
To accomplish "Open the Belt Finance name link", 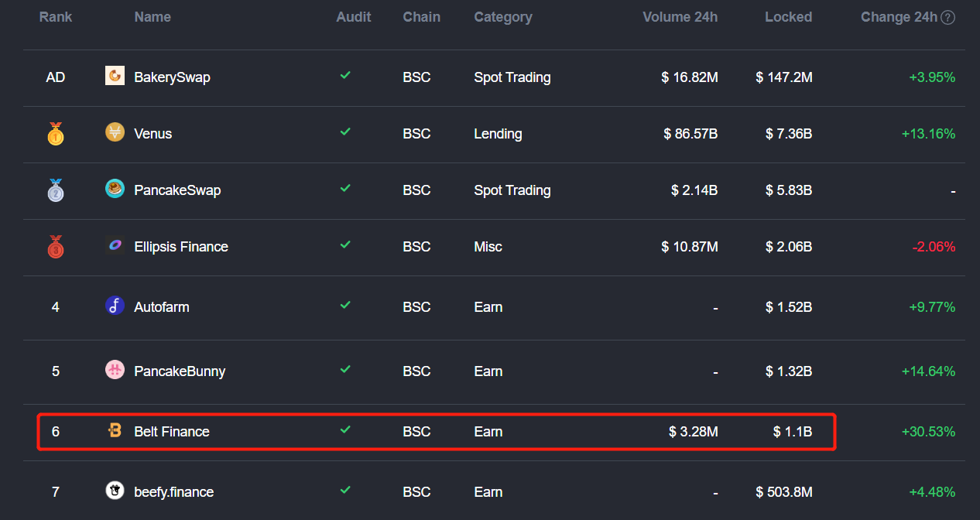I will (172, 432).
